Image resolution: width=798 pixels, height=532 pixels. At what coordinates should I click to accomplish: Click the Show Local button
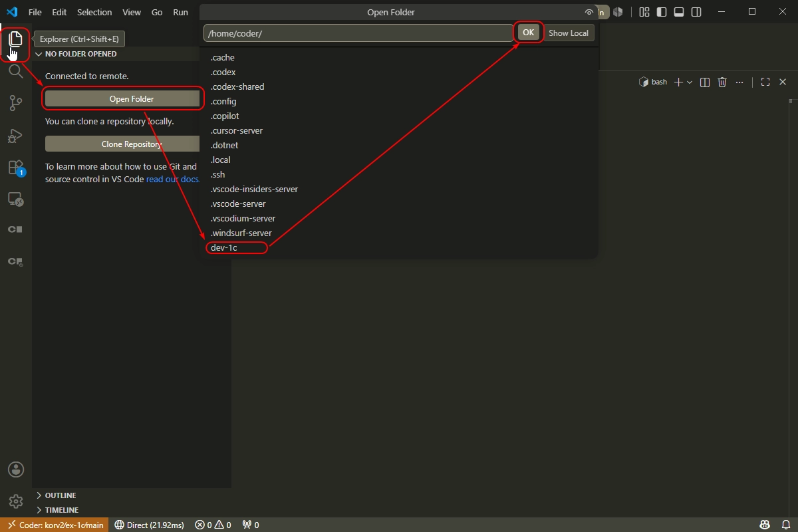[569, 33]
